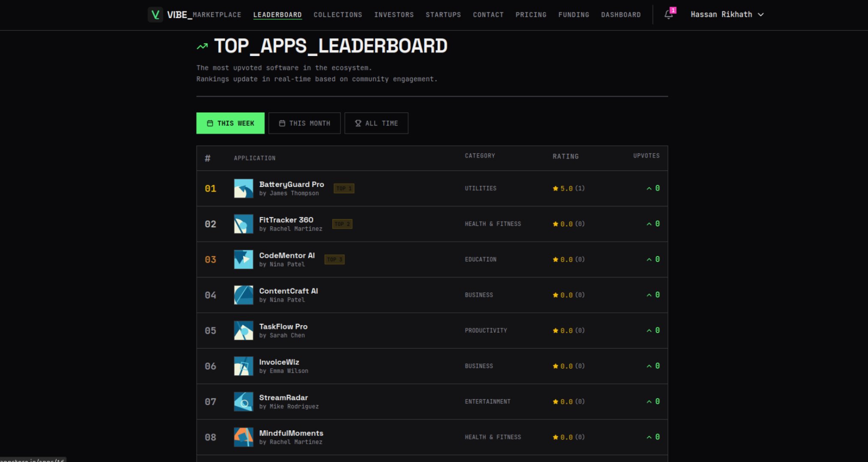Screen dimensions: 868x462
Task: Click the calendar icon on THIS WEEK
Action: click(x=210, y=123)
